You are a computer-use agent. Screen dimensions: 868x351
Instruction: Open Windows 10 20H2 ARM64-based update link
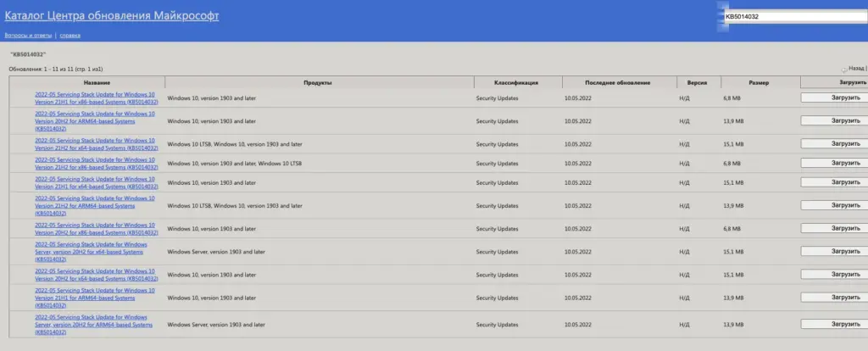95,121
